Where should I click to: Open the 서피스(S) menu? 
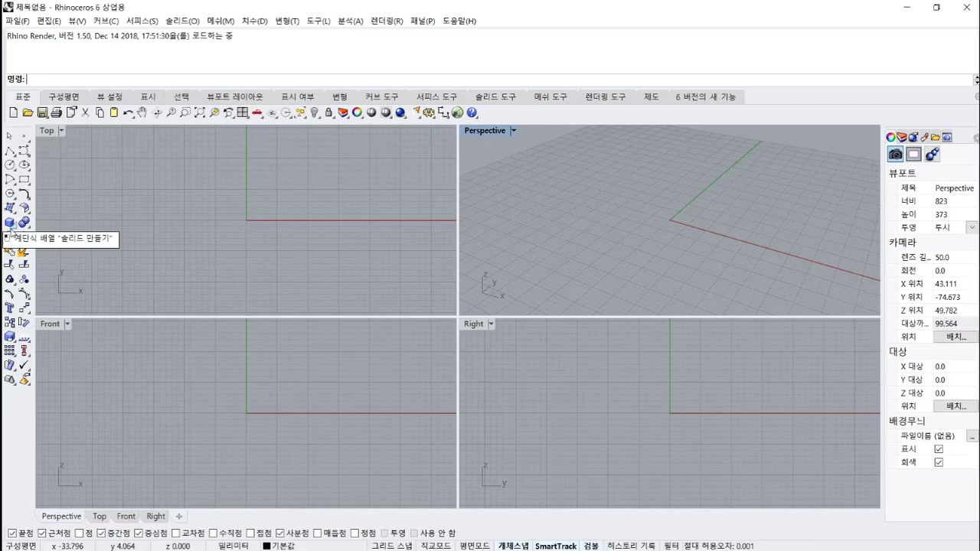click(x=142, y=21)
